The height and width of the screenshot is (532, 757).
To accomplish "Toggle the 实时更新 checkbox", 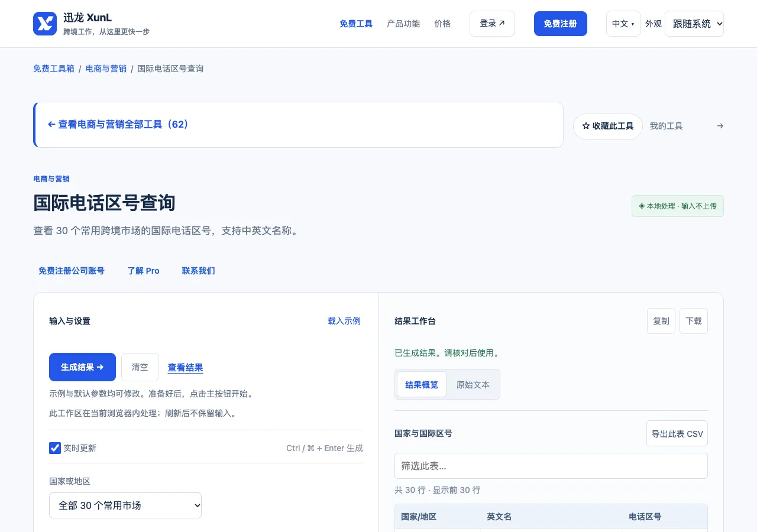I will tap(55, 448).
